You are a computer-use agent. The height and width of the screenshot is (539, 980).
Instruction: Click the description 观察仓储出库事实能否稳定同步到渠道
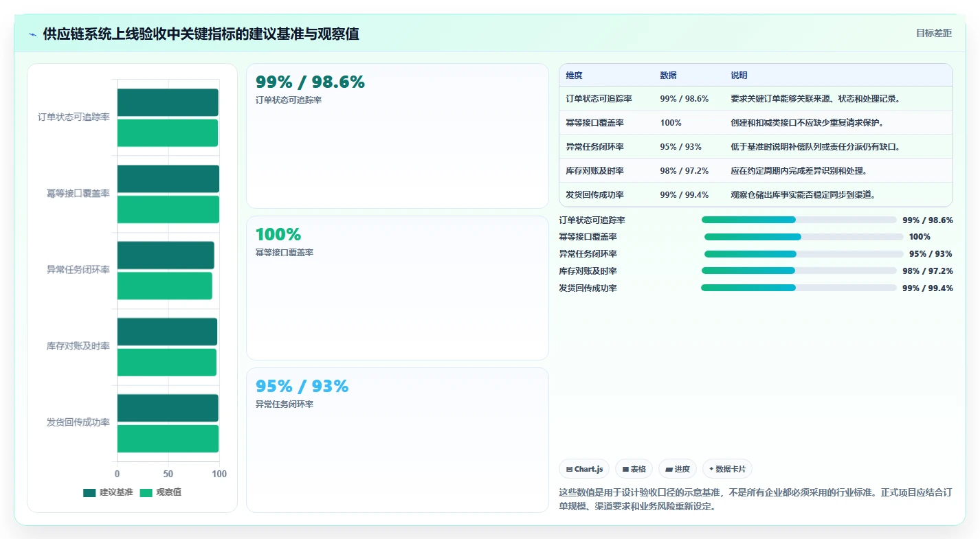pyautogui.click(x=802, y=195)
